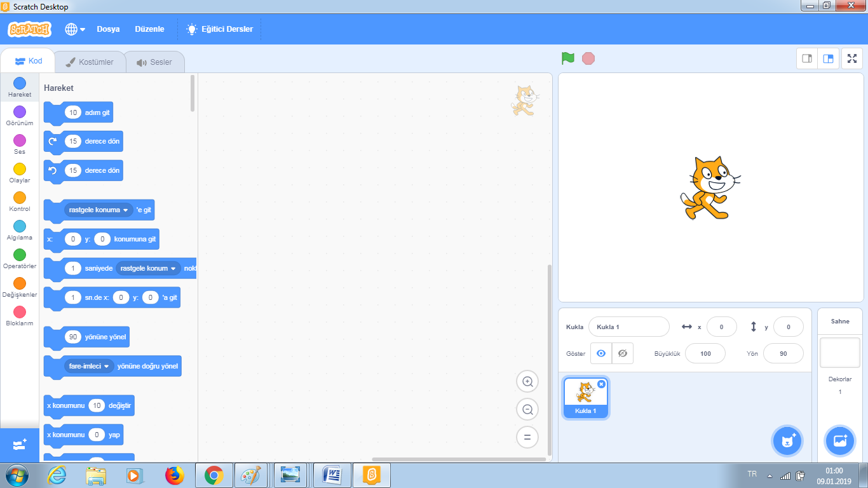
Task: Click the choose a backdrop button
Action: [x=840, y=441]
